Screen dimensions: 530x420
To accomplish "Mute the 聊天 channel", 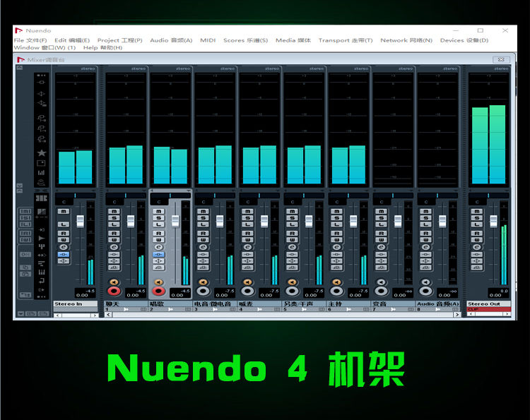I will [x=114, y=211].
